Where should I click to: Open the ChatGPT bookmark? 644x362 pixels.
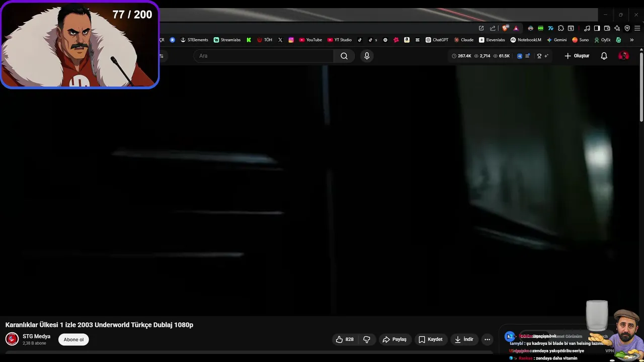pyautogui.click(x=437, y=40)
